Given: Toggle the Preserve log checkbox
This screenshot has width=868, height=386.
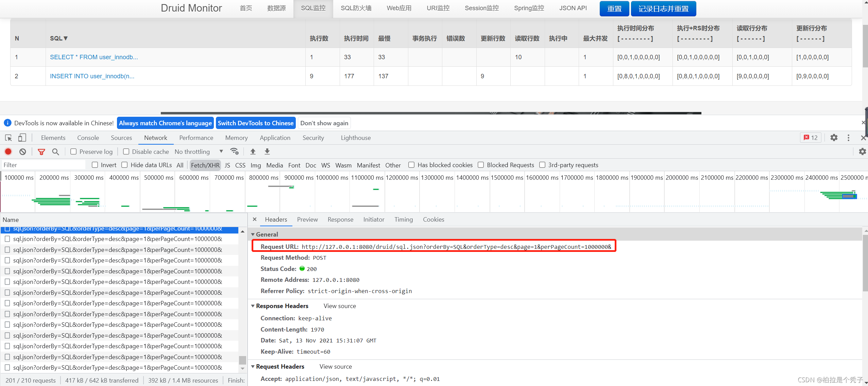Looking at the screenshot, I should coord(73,152).
